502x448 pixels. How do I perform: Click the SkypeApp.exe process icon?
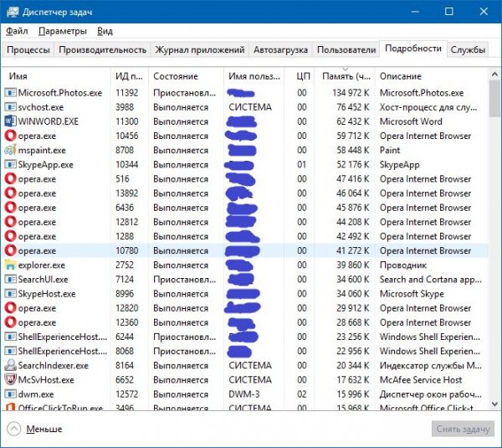(10, 165)
